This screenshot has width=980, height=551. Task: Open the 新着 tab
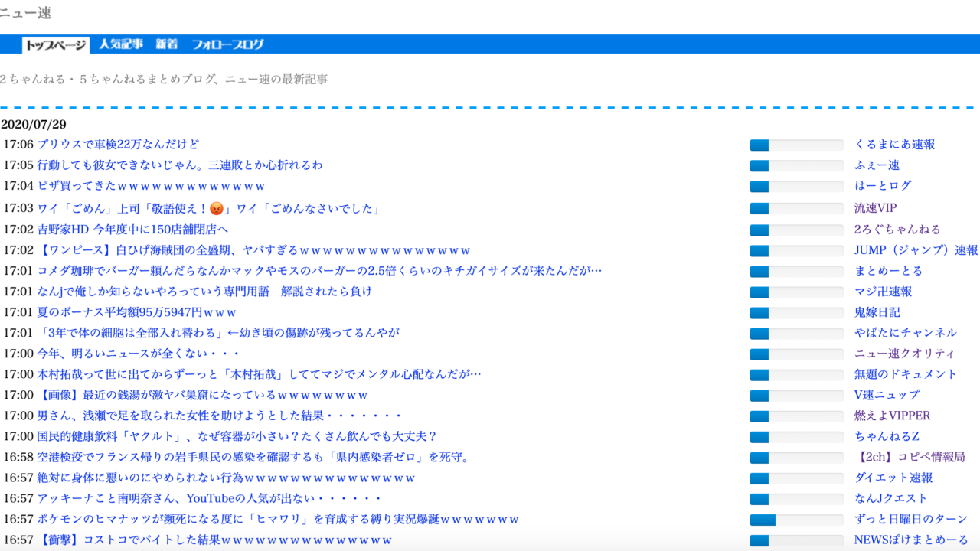click(167, 44)
